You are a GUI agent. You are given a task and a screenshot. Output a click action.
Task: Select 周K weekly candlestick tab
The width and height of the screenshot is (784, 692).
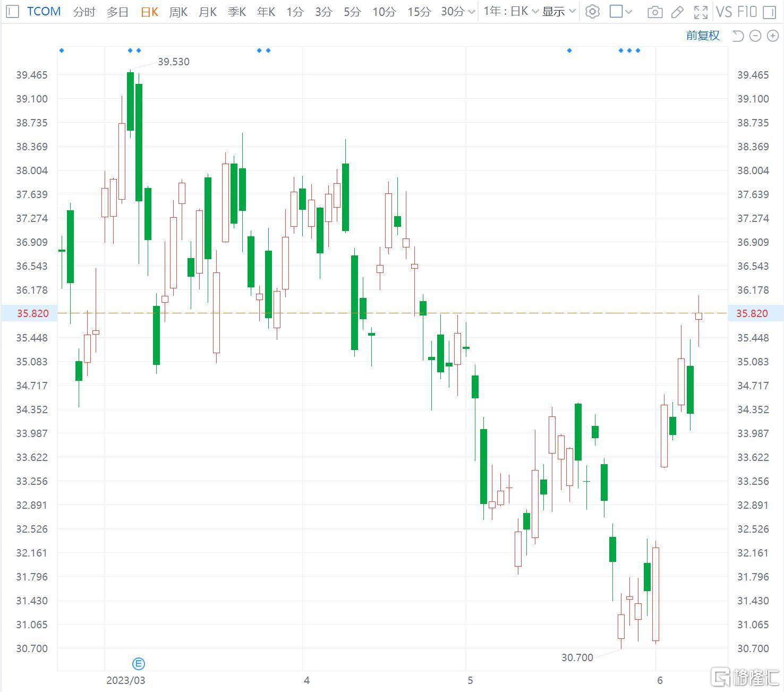pyautogui.click(x=178, y=12)
